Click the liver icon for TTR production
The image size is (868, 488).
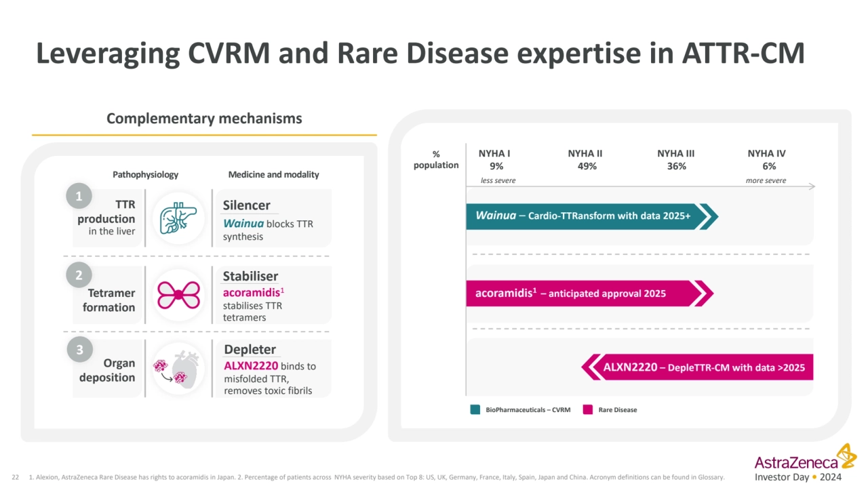click(178, 218)
